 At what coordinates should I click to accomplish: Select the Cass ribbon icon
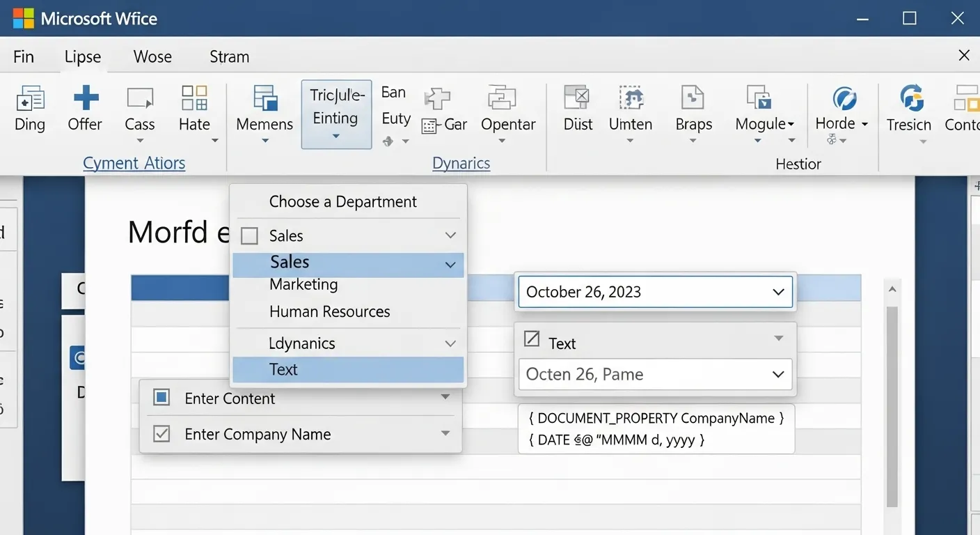click(140, 99)
